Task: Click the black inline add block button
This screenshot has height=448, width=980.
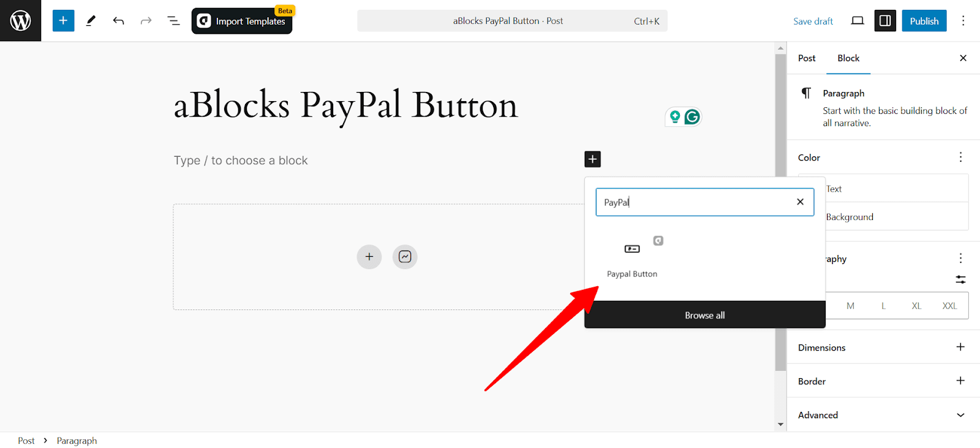Action: click(x=592, y=159)
